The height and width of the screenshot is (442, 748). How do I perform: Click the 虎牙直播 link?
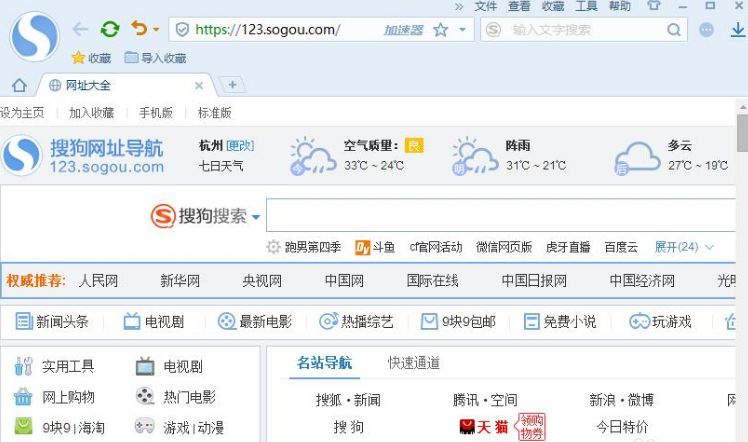(568, 247)
